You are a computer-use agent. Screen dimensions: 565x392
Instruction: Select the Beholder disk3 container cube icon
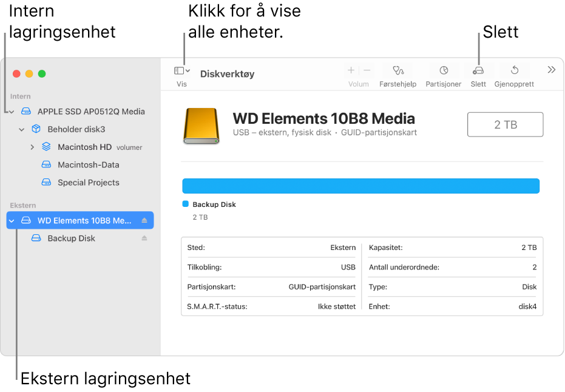[36, 129]
